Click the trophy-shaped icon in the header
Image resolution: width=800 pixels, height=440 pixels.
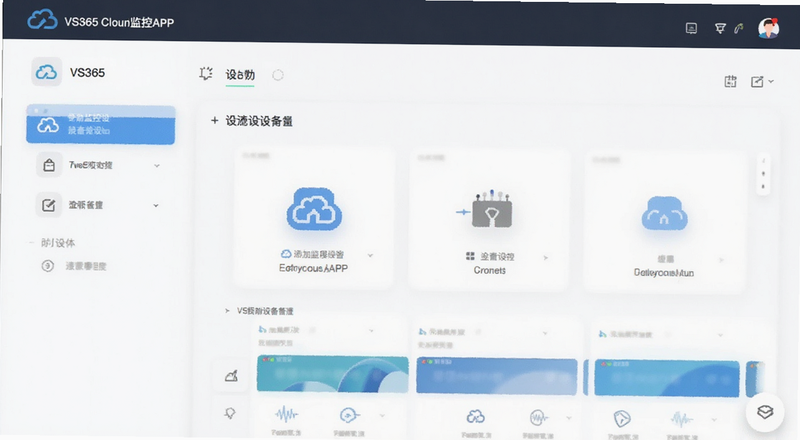tap(720, 28)
